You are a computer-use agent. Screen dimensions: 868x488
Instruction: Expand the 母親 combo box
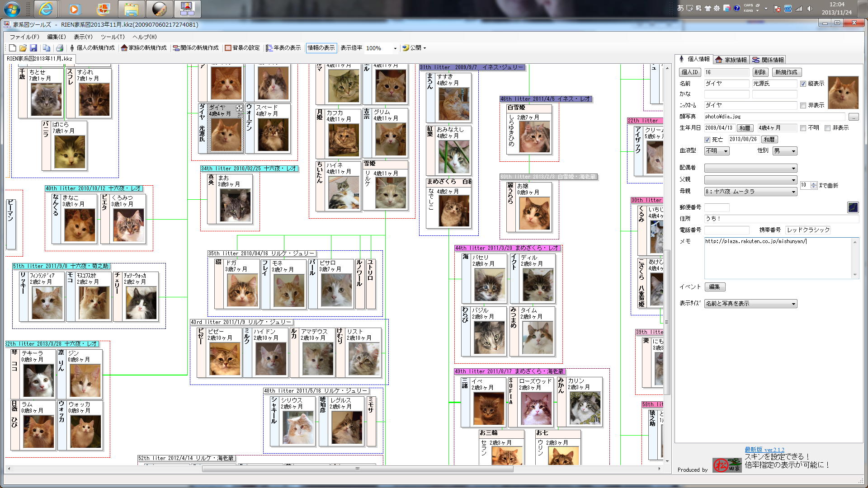pyautogui.click(x=793, y=192)
